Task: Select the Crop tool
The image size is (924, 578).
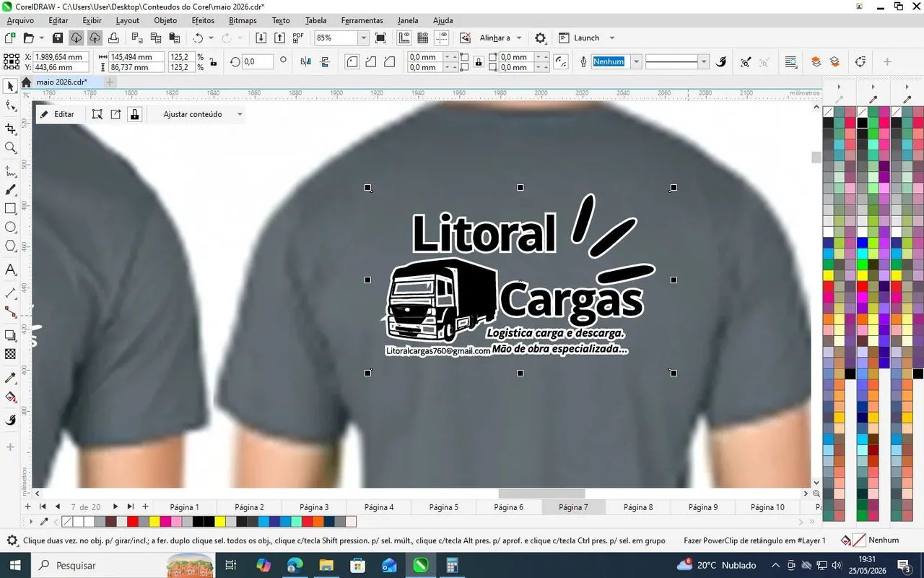Action: [x=10, y=129]
